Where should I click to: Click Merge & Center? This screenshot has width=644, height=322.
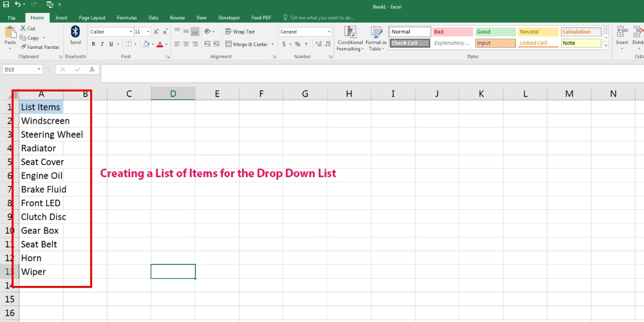coord(247,44)
